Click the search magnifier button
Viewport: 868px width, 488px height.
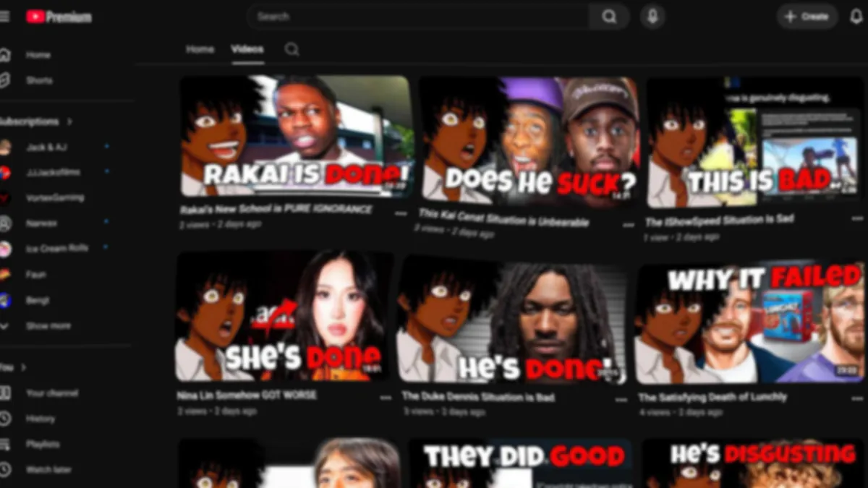[x=609, y=17]
